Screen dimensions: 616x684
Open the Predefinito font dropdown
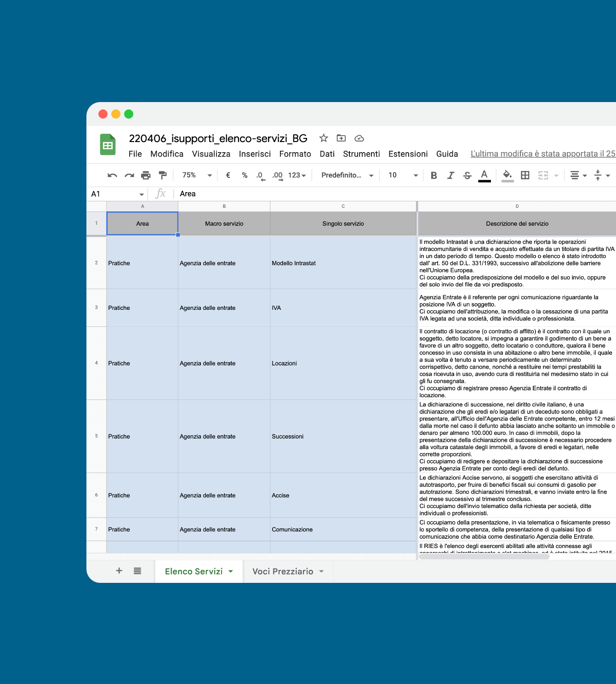348,175
